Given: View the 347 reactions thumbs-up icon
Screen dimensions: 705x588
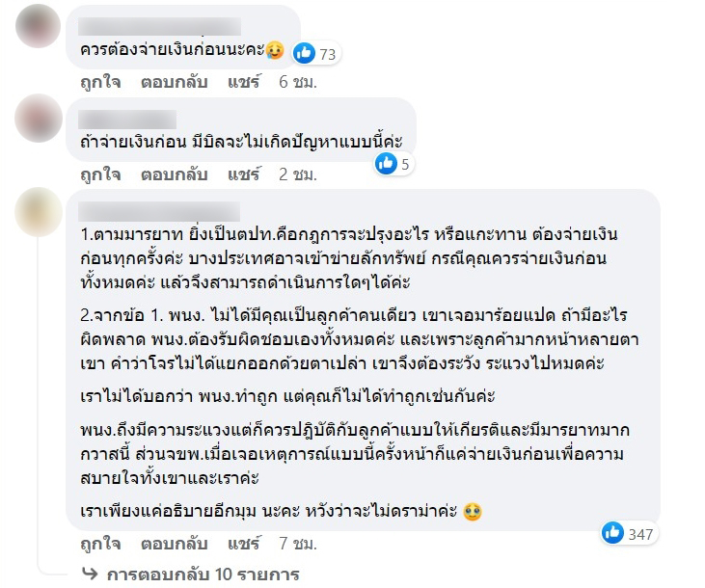Looking at the screenshot, I should point(613,532).
